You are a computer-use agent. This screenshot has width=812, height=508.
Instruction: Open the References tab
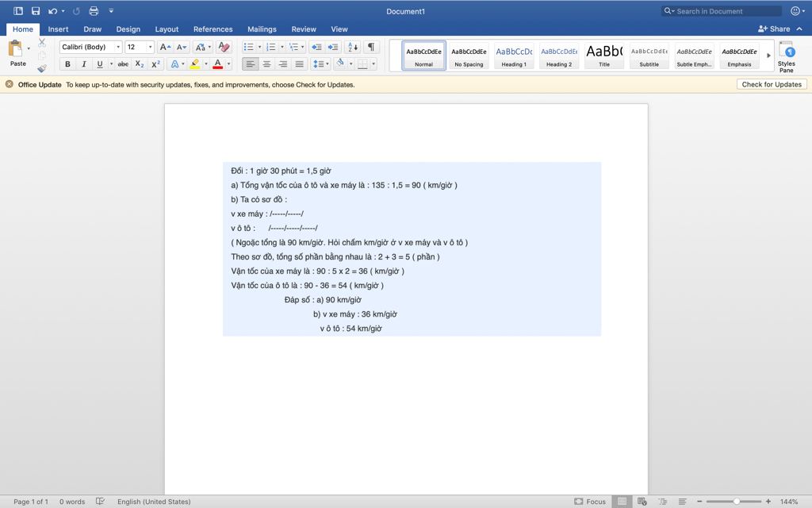pyautogui.click(x=213, y=29)
